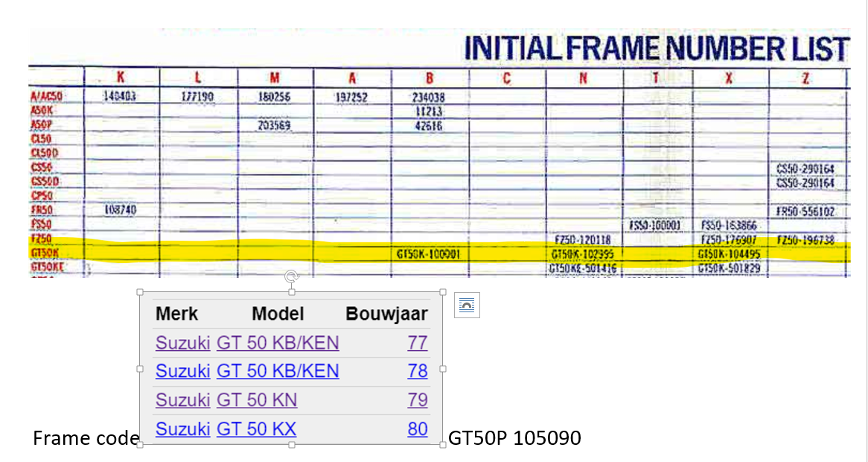Open the GT 50 KN model link

click(x=257, y=400)
